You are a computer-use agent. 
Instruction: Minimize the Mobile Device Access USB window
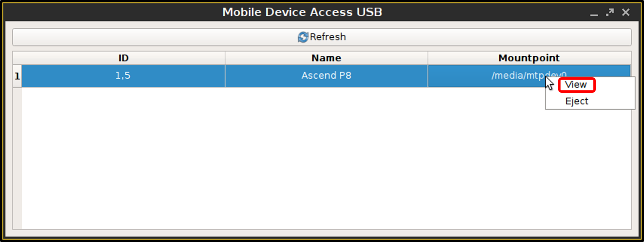[x=595, y=13]
